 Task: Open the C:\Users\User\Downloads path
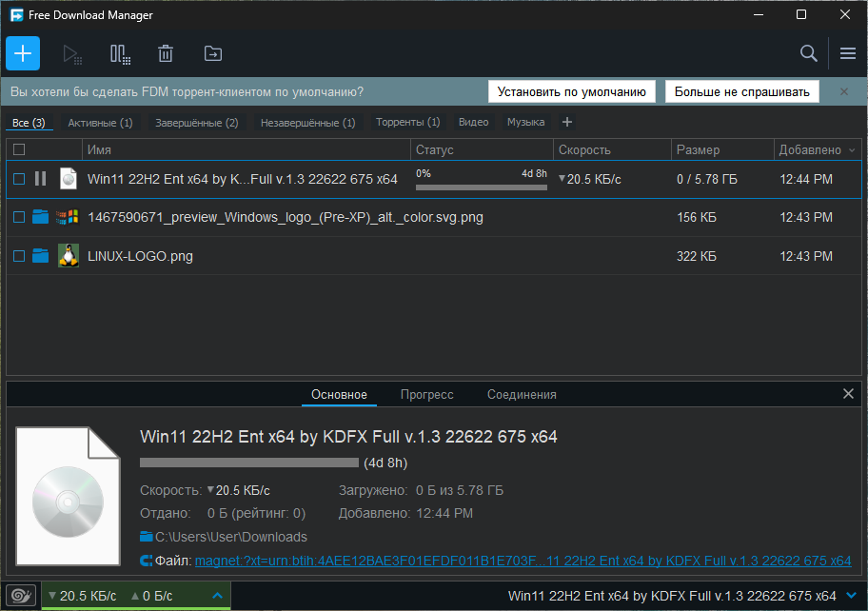point(231,537)
